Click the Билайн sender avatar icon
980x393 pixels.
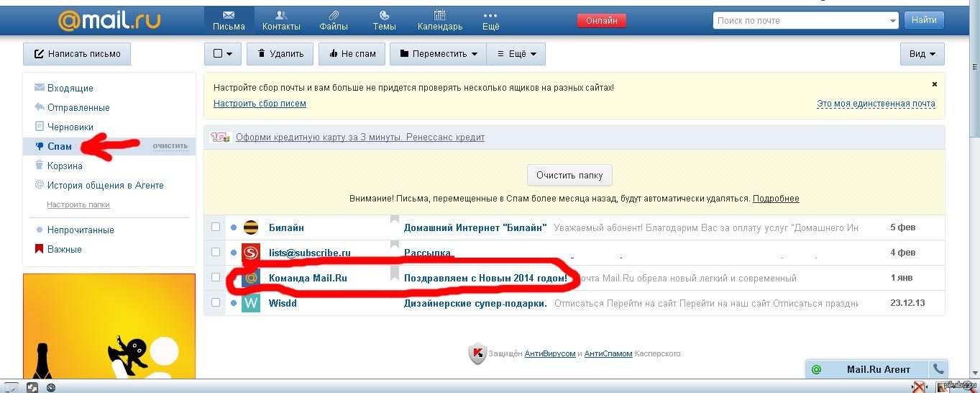point(250,227)
